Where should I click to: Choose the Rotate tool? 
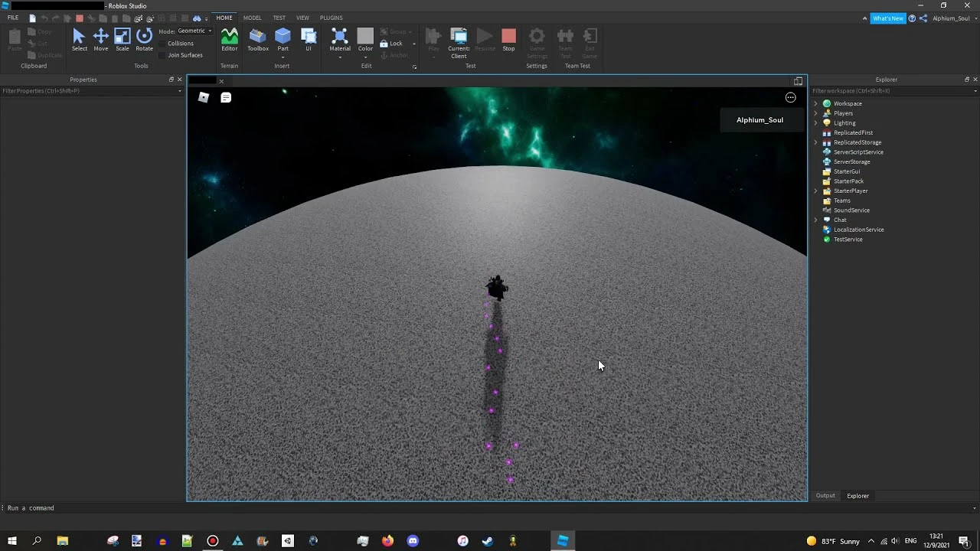click(x=144, y=40)
